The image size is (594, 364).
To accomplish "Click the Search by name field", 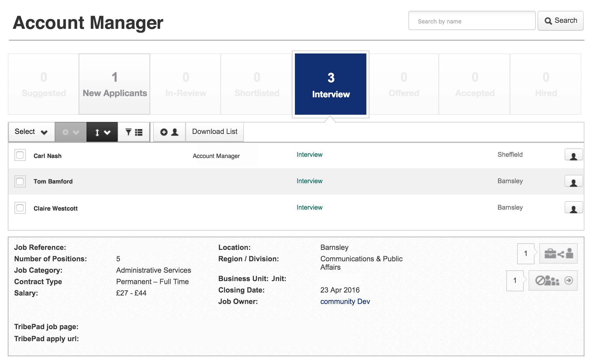I will (x=471, y=21).
